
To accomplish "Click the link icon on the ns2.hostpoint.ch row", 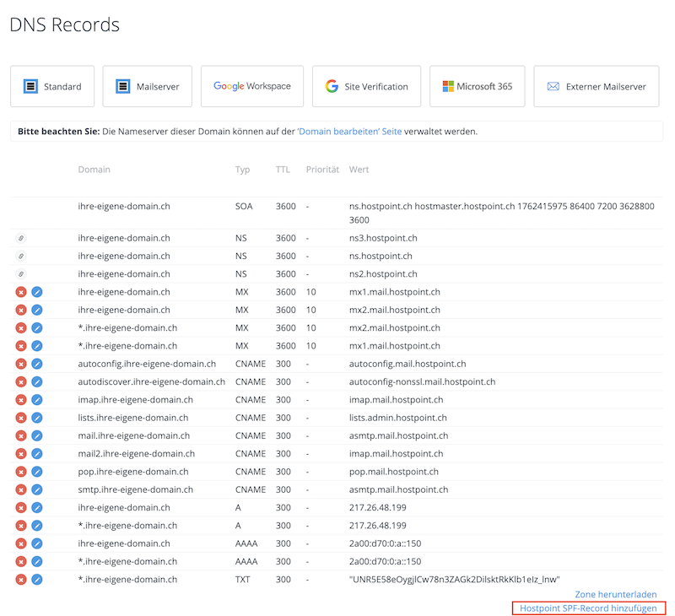I will (21, 273).
